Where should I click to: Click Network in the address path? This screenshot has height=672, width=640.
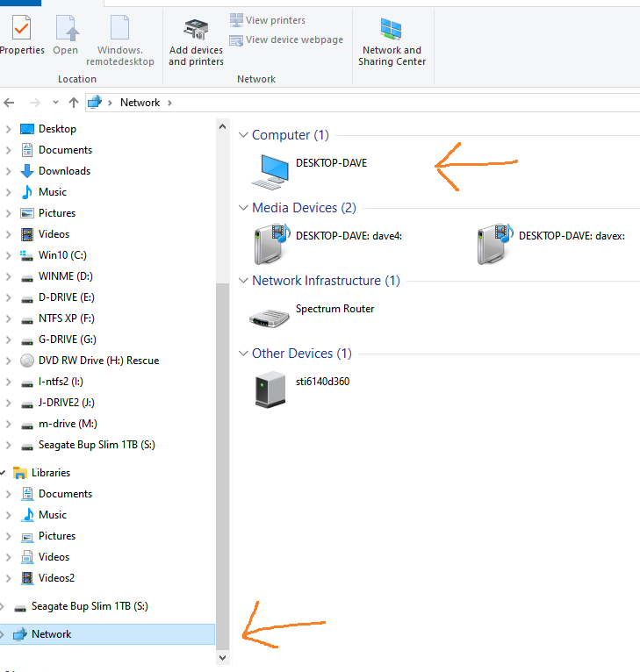(140, 103)
